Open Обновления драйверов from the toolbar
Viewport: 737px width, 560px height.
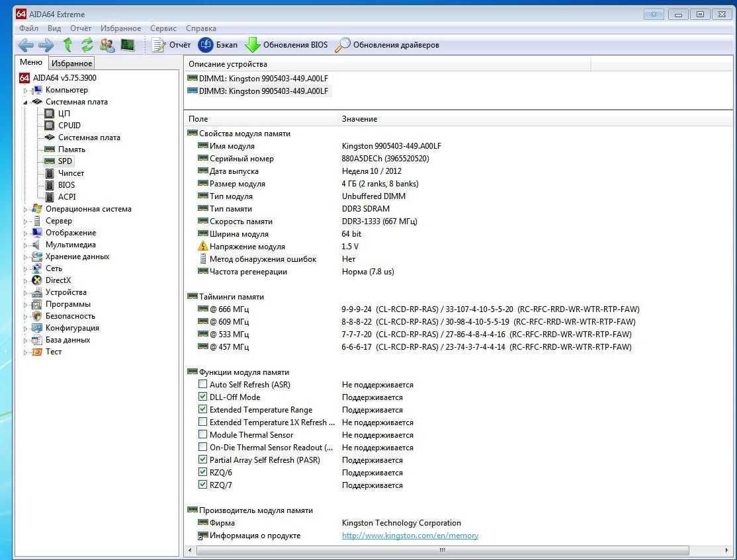point(387,45)
